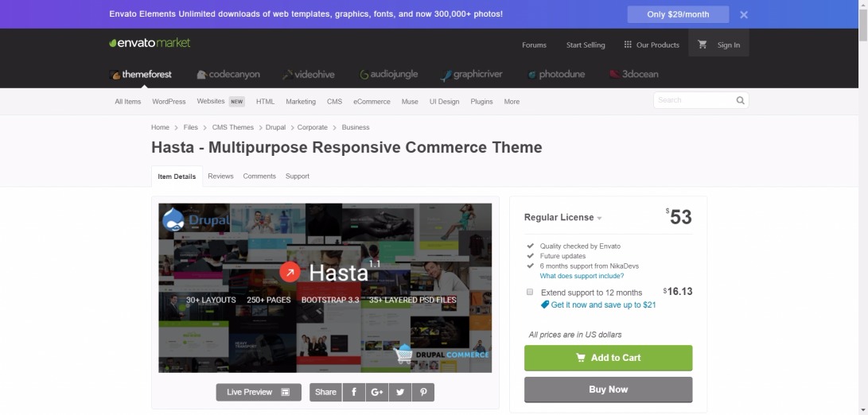Go to GraphicRiver marketplace logo
This screenshot has height=415, width=868.
pyautogui.click(x=471, y=74)
